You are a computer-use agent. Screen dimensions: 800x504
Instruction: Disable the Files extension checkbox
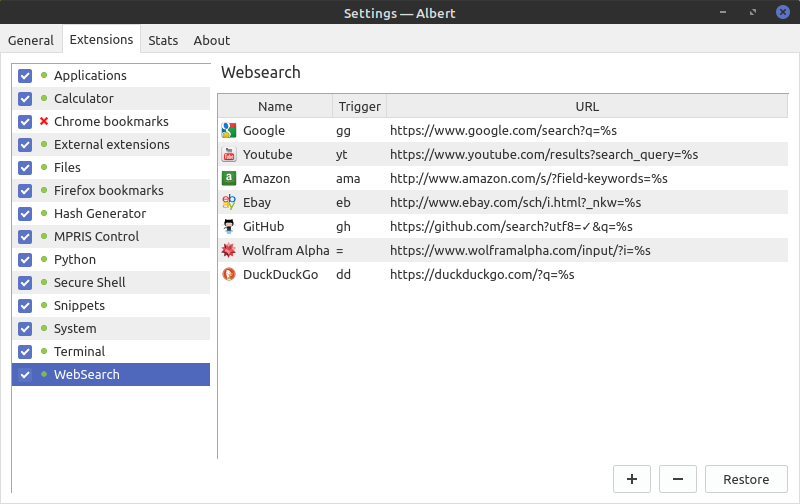click(x=25, y=168)
